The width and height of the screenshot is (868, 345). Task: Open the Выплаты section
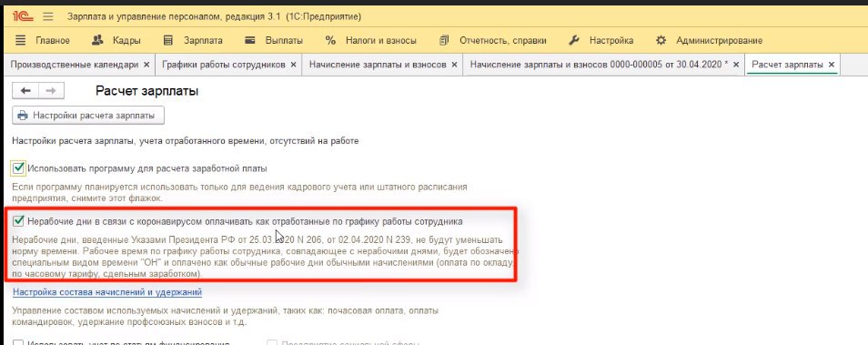(274, 40)
